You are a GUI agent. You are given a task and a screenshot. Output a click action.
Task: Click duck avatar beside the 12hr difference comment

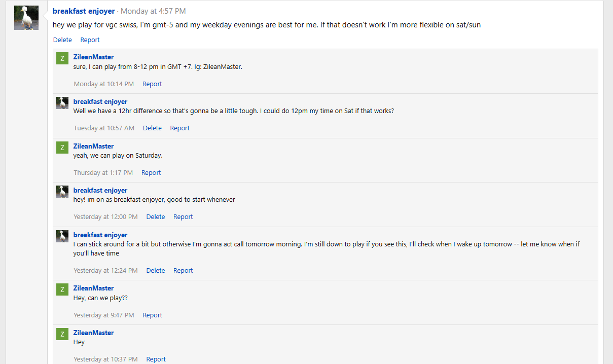[62, 103]
